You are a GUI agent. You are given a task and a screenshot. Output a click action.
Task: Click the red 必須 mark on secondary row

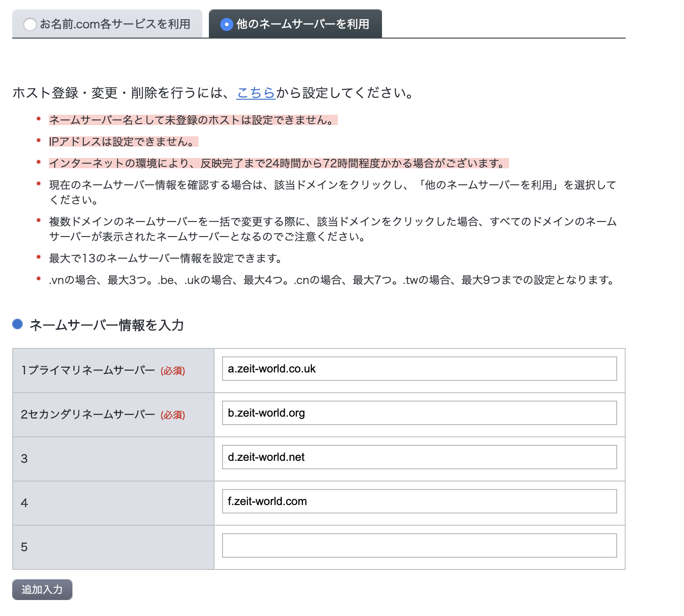[x=173, y=415]
